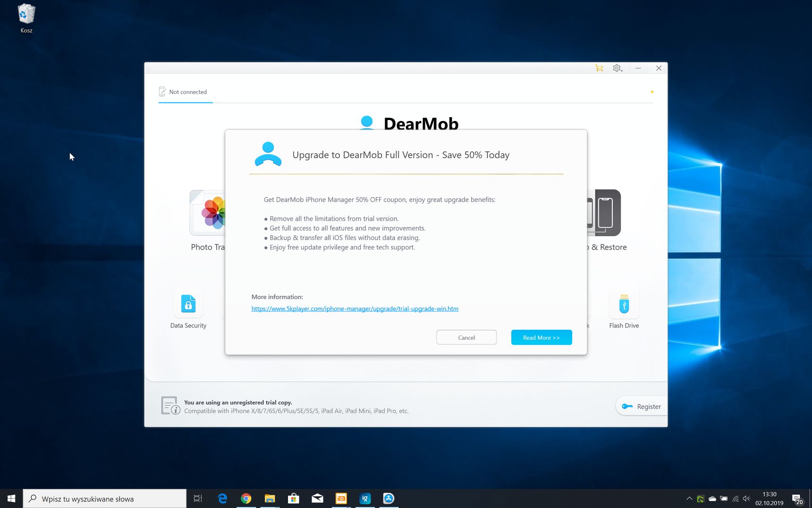The height and width of the screenshot is (508, 812).
Task: Check the battery status icon
Action: point(724,499)
